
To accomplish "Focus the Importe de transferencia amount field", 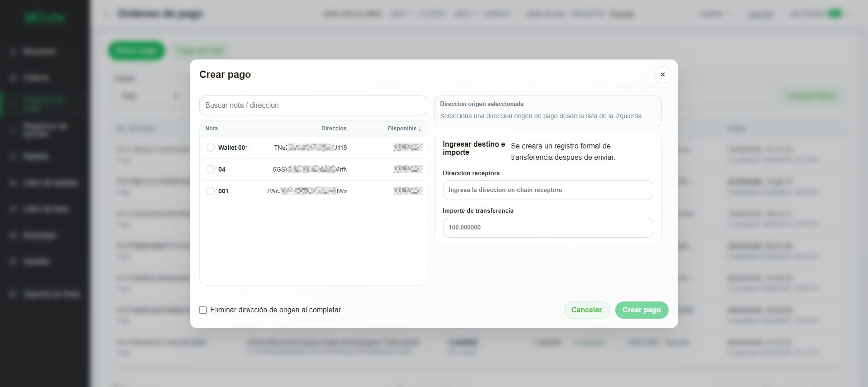I will tap(547, 228).
